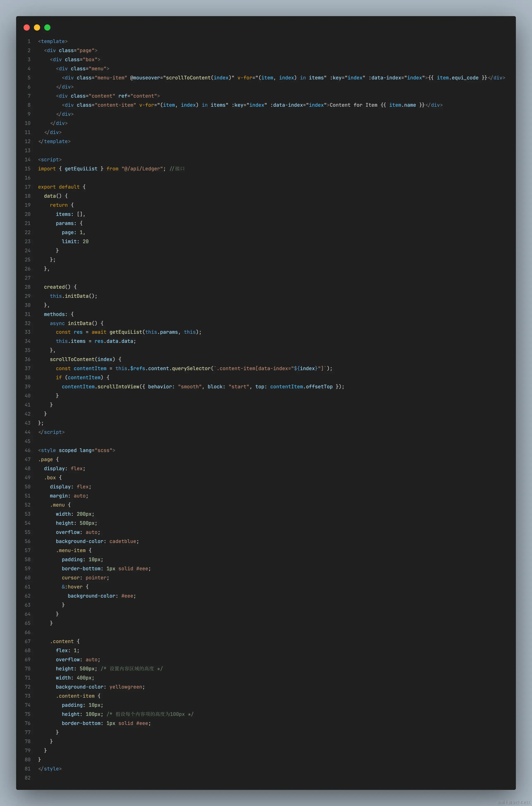Click the script closing tag
Image resolution: width=532 pixels, height=806 pixels.
tap(51, 432)
